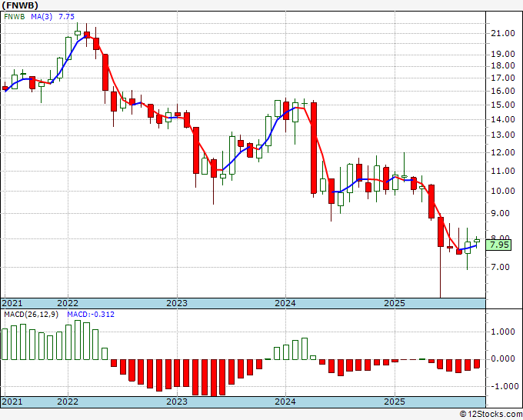Open the 12Stocks.com copyright link
523x420 pixels.
click(491, 415)
